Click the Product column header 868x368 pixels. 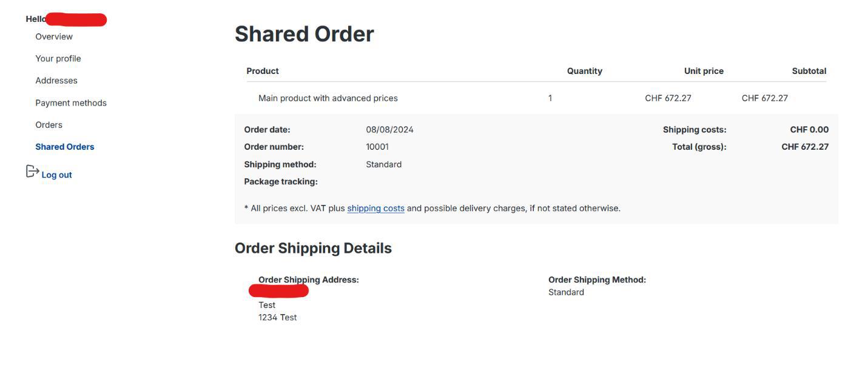(x=263, y=71)
